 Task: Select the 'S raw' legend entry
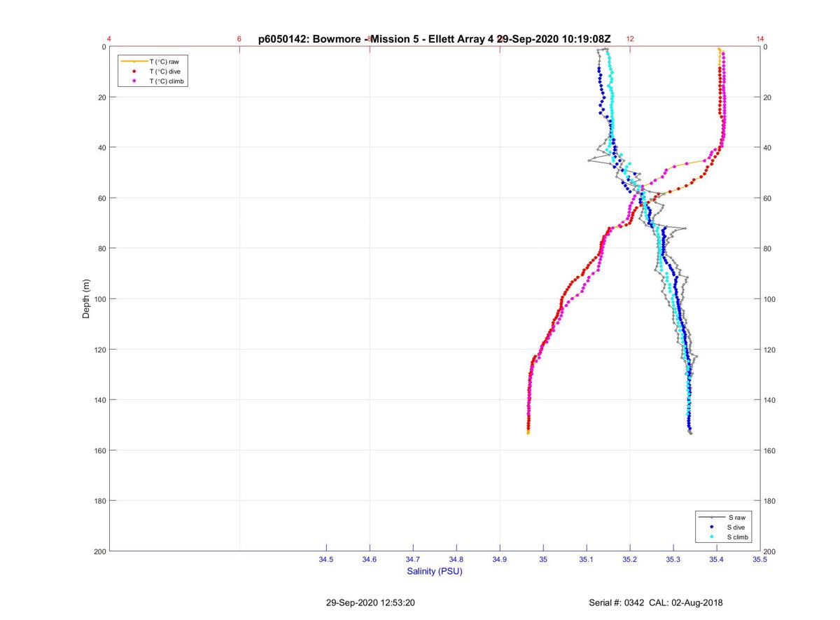click(723, 517)
